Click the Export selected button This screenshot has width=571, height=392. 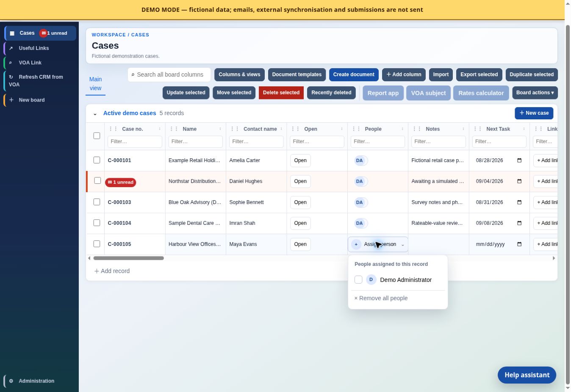pos(479,75)
